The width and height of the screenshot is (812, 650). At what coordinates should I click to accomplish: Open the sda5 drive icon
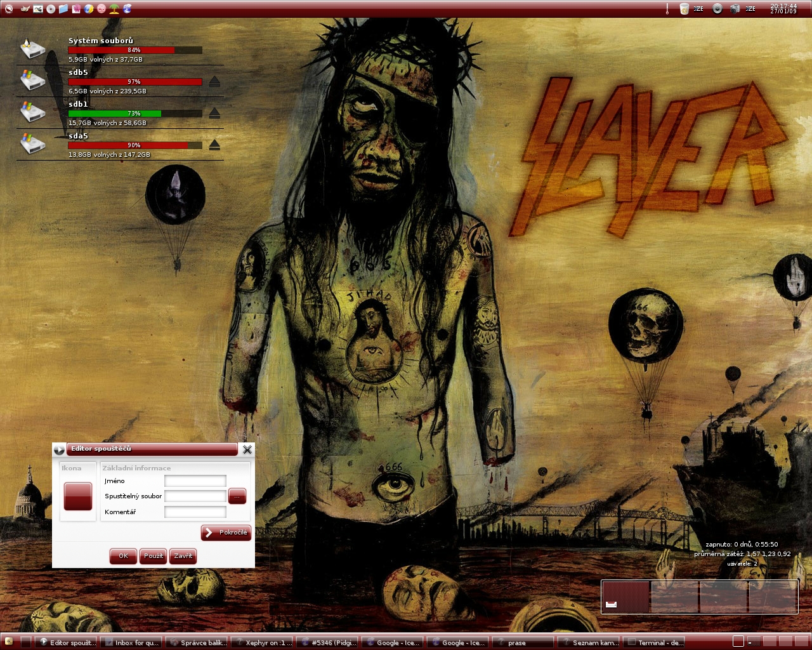coord(32,144)
